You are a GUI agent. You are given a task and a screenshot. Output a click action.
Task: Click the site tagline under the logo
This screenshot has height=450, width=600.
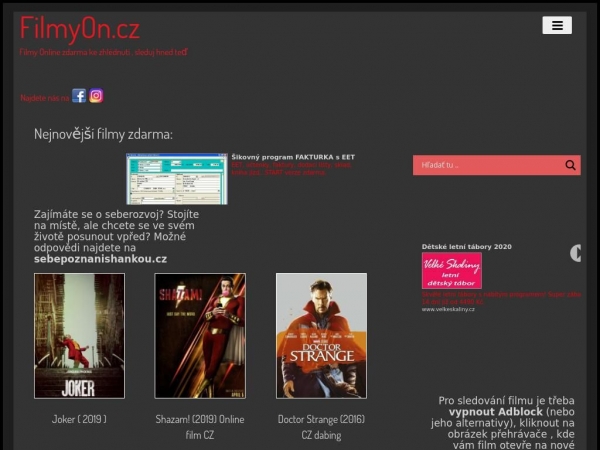click(x=103, y=52)
